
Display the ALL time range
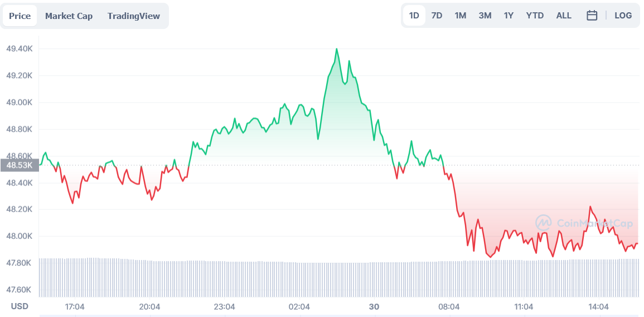[x=564, y=16]
